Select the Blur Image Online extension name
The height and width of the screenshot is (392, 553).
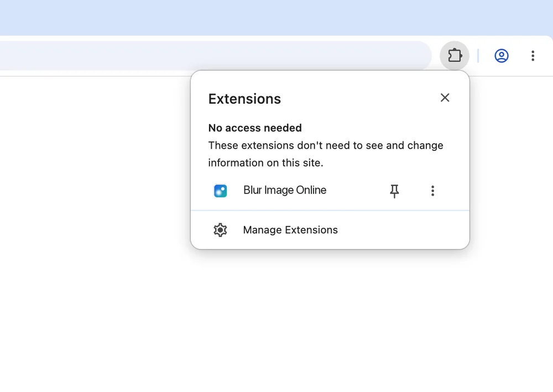click(285, 190)
